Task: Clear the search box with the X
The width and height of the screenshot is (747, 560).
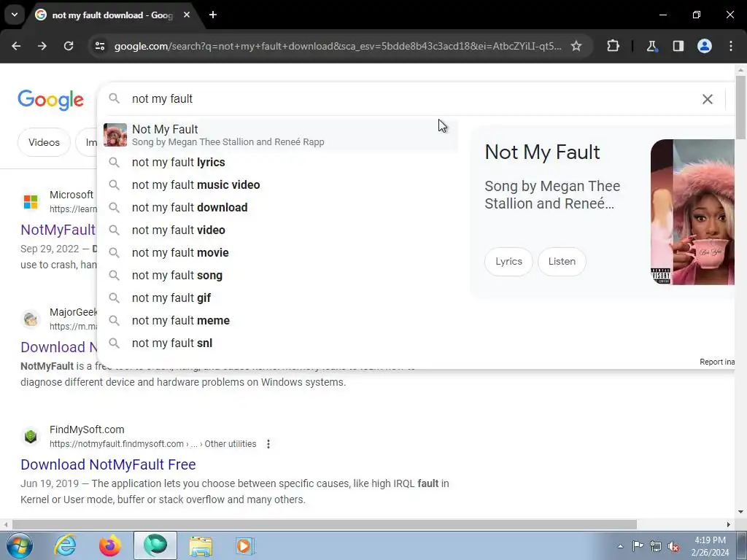Action: pyautogui.click(x=708, y=99)
